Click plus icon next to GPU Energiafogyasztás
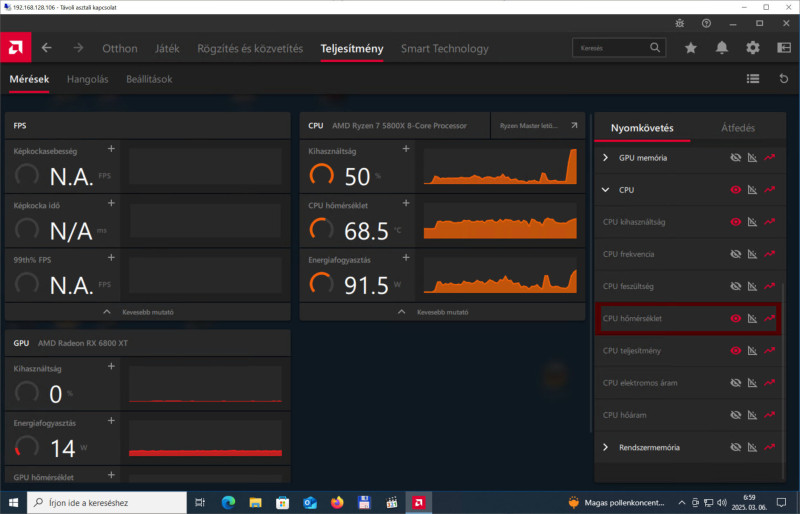Screen dimensions: 800x514 point(111,421)
